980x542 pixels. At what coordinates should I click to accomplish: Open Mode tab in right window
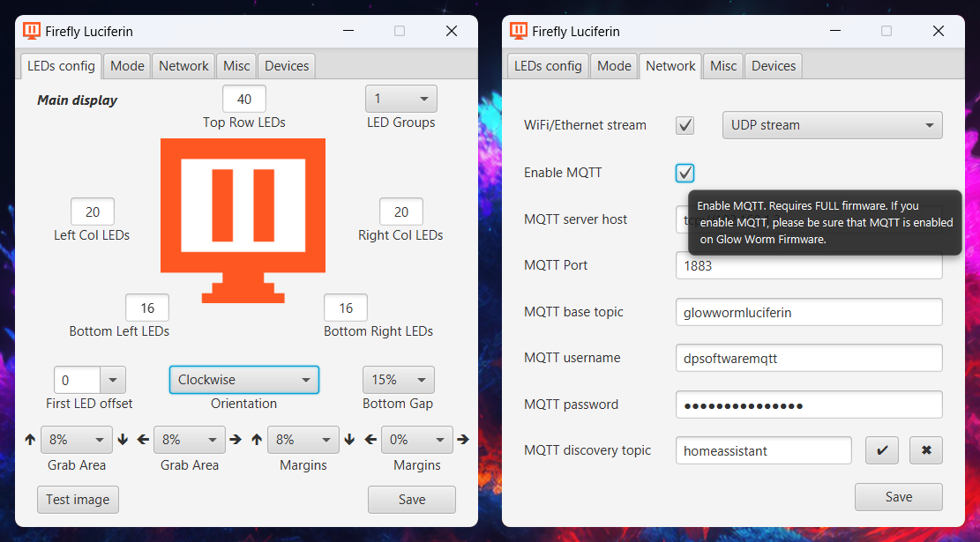[615, 66]
